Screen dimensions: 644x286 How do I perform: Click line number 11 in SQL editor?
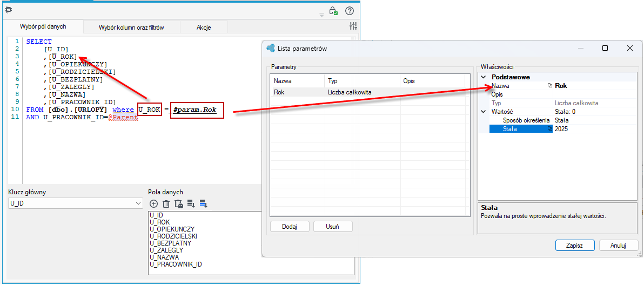point(16,117)
